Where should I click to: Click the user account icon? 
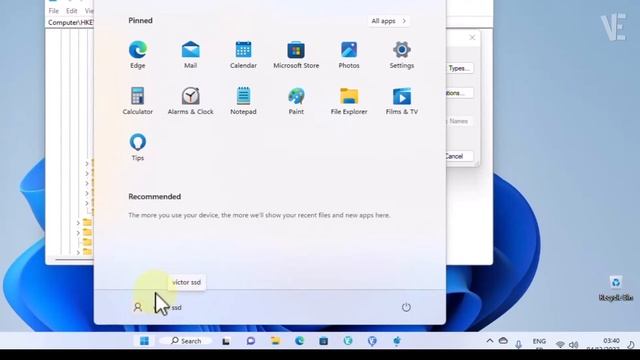(x=138, y=307)
